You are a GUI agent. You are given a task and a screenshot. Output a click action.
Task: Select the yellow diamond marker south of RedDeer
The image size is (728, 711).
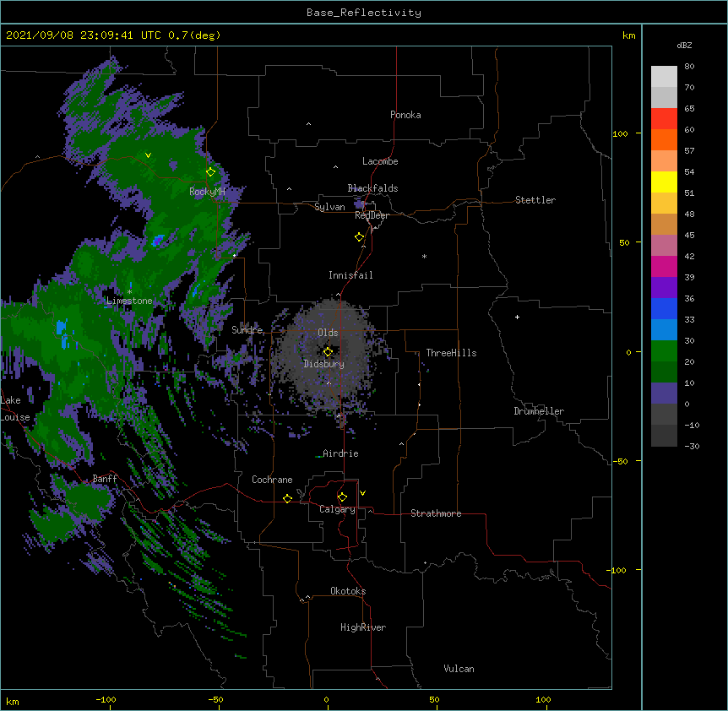click(x=359, y=236)
